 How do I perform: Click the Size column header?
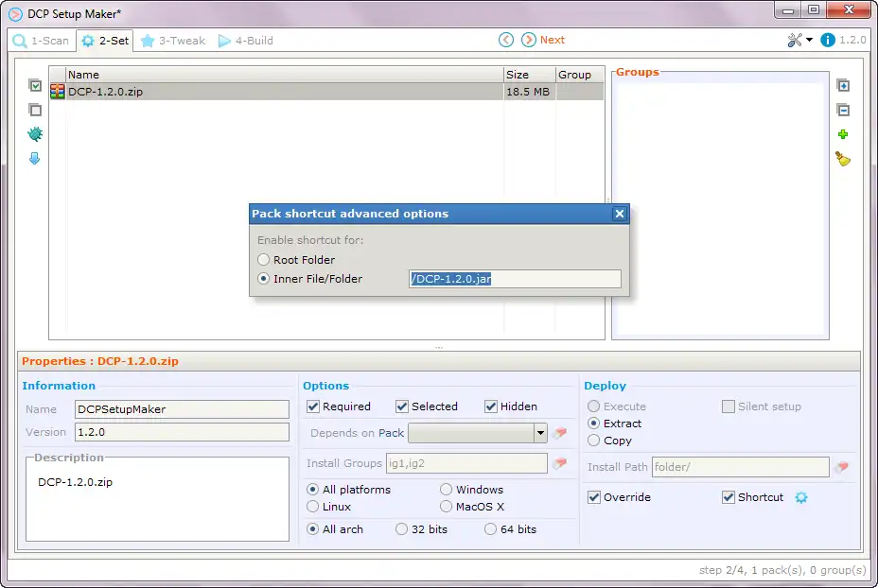(530, 75)
